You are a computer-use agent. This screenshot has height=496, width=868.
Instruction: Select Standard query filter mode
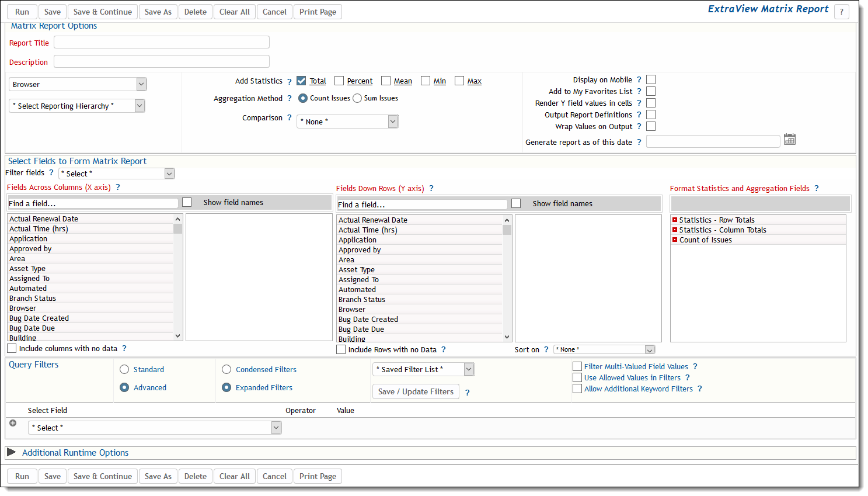click(124, 369)
